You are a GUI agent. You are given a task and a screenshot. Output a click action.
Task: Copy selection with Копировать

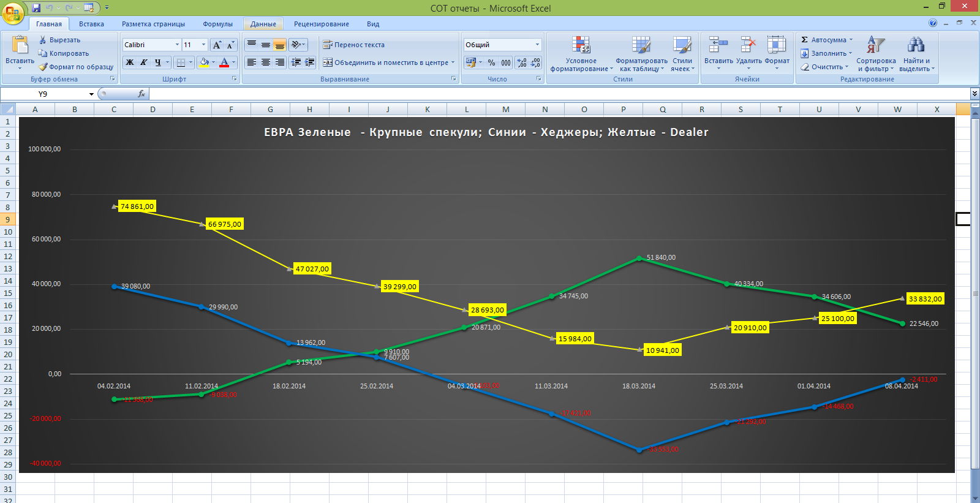tap(63, 53)
